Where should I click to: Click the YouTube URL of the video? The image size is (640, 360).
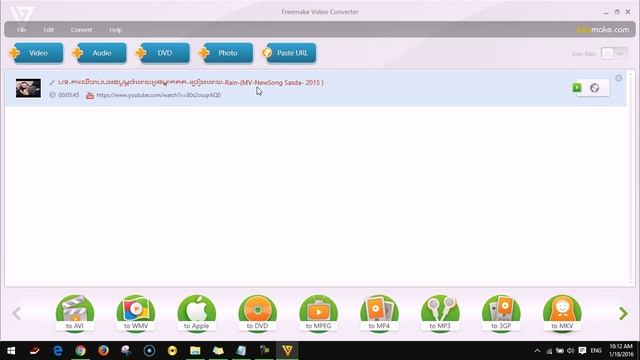point(158,95)
